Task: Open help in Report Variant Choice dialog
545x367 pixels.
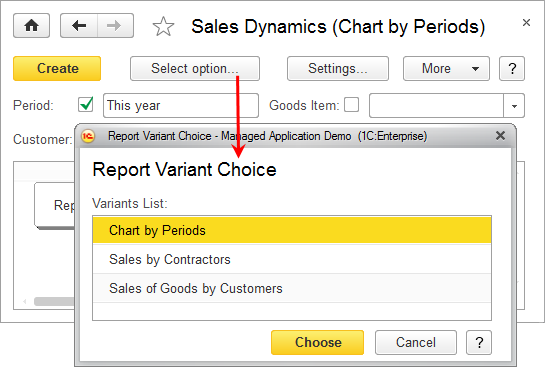Action: pyautogui.click(x=479, y=342)
